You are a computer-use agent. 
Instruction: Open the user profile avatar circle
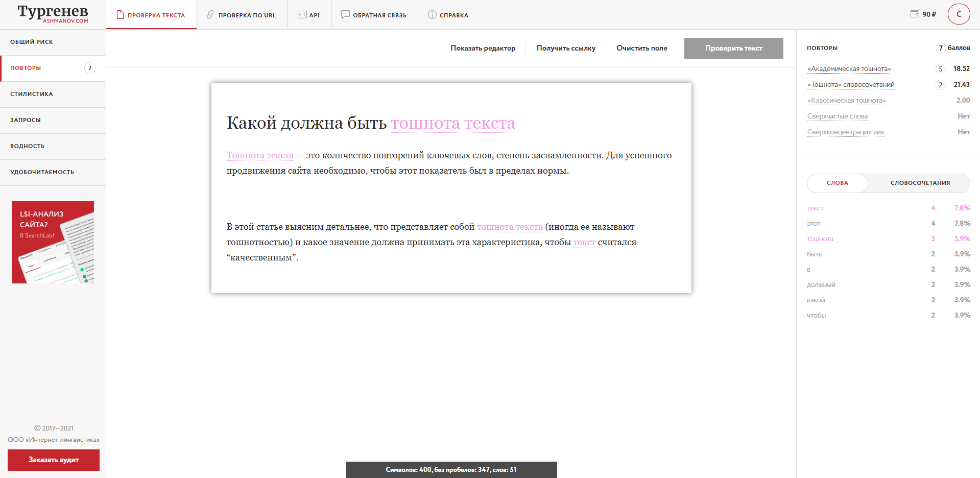[959, 14]
